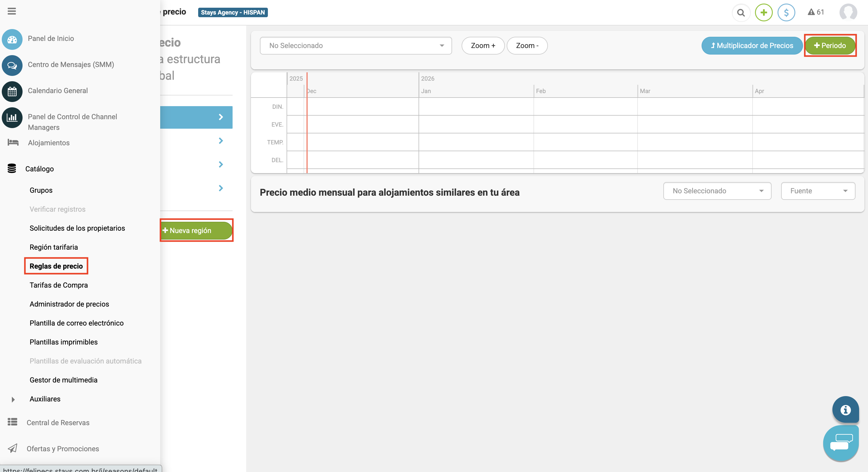Click the alerts counter showing 61
The height and width of the screenshot is (472, 868).
(x=816, y=12)
